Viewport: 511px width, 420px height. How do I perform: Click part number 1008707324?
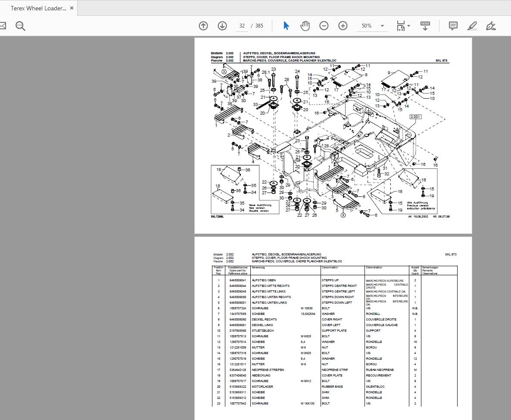tap(237, 308)
